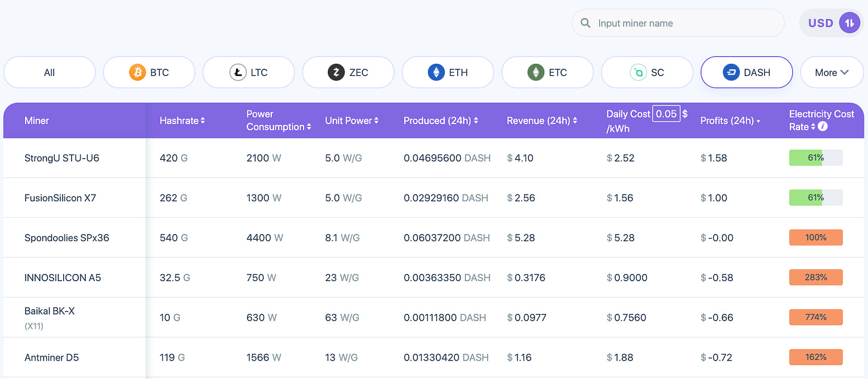Screen dimensions: 868x379
Task: Click the $0.7560 daily cost value
Action: (x=627, y=318)
